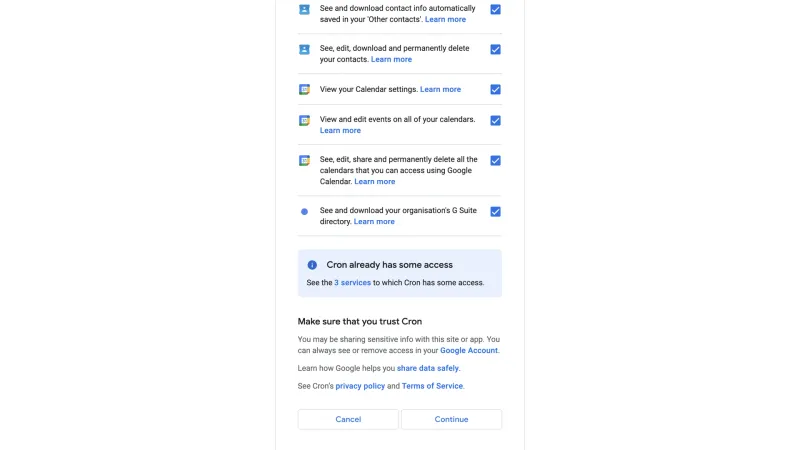Click the Cancel button

coord(348,419)
